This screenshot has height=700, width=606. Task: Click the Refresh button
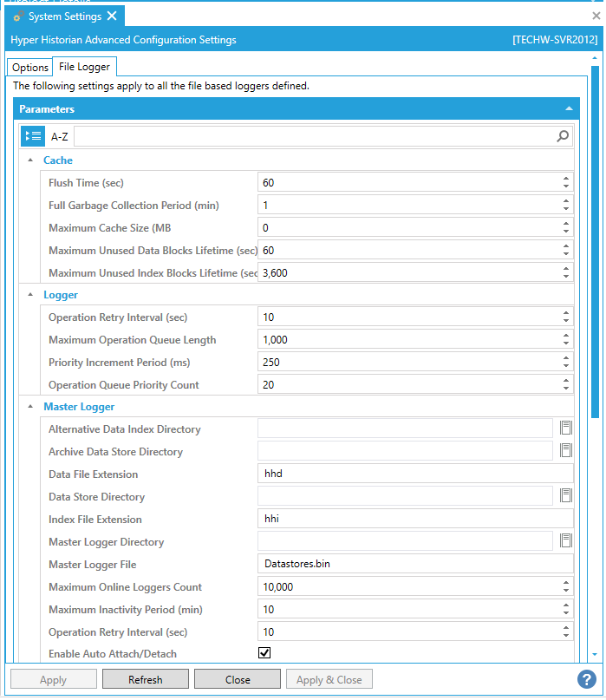[x=145, y=679]
